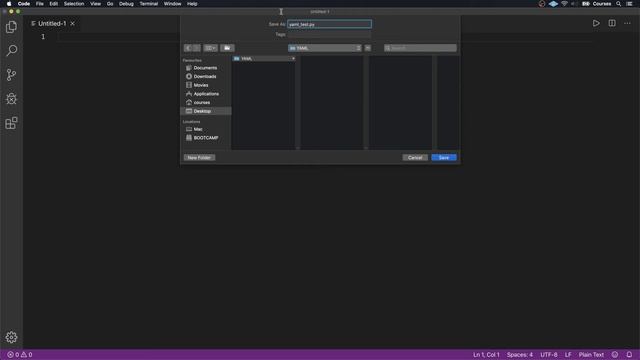Open the Edit menu
The image size is (640, 360).
[53, 4]
